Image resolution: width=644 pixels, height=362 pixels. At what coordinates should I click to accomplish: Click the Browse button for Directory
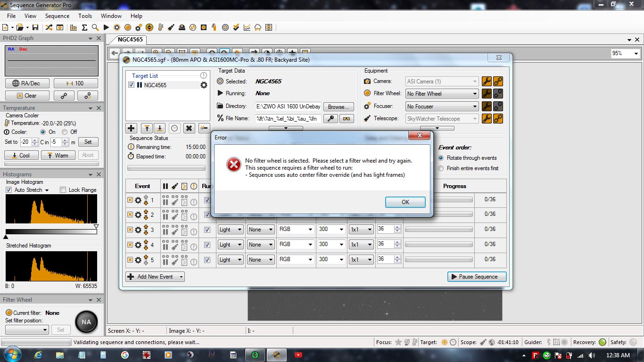(x=339, y=107)
